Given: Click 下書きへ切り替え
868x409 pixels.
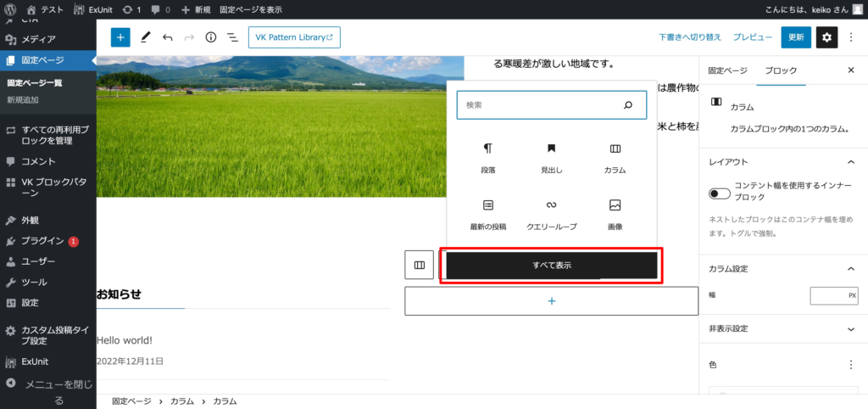Looking at the screenshot, I should (x=690, y=37).
